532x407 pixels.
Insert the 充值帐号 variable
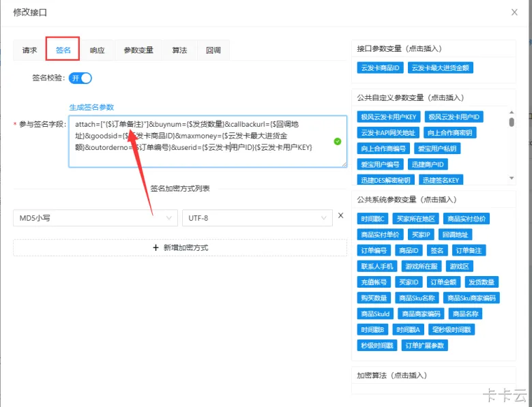374,282
